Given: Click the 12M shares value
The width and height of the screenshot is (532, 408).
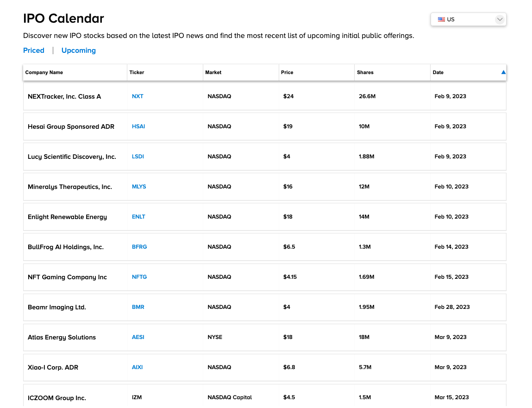Looking at the screenshot, I should [364, 187].
